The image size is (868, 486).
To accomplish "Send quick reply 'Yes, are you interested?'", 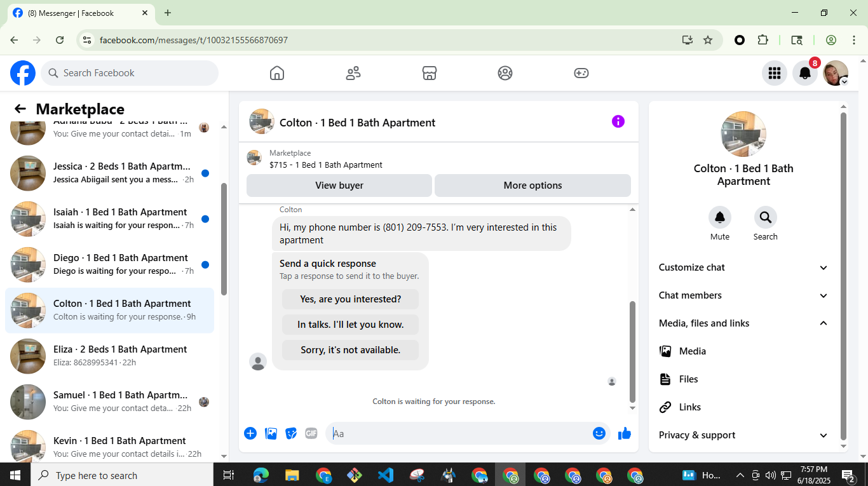I will coord(351,299).
